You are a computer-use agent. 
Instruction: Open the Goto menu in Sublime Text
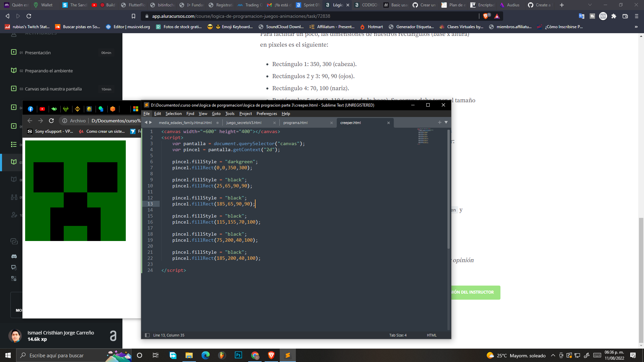click(216, 114)
